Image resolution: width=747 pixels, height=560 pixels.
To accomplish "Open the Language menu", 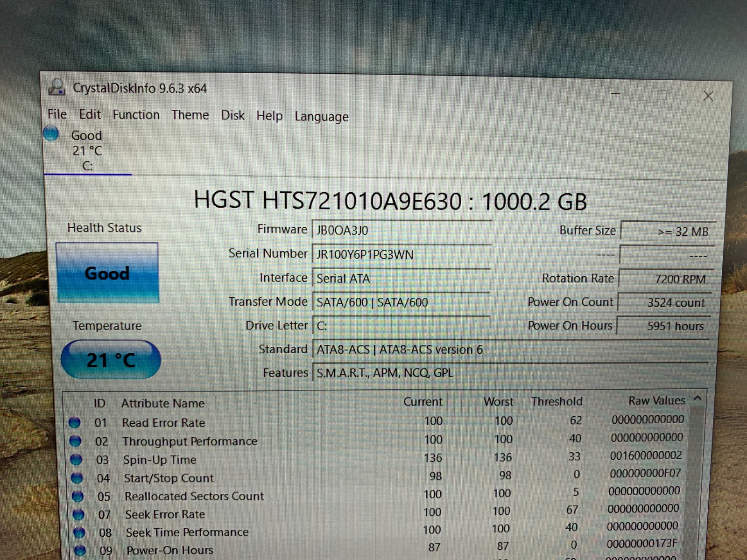I will point(321,117).
